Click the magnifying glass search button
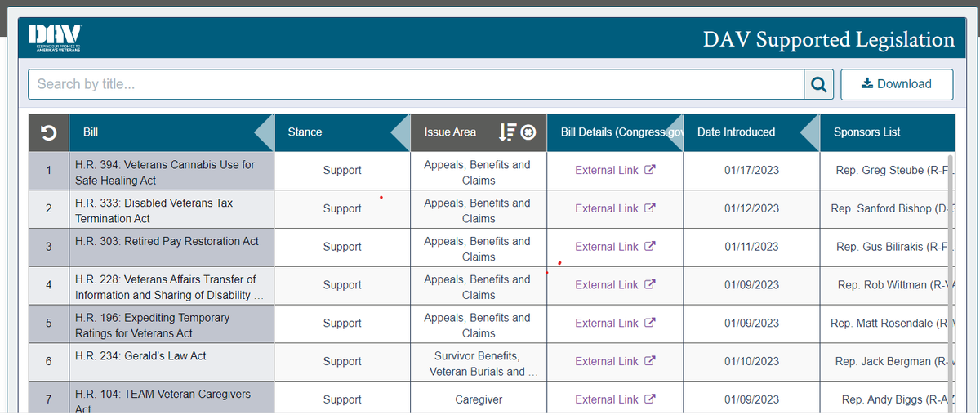 (819, 84)
